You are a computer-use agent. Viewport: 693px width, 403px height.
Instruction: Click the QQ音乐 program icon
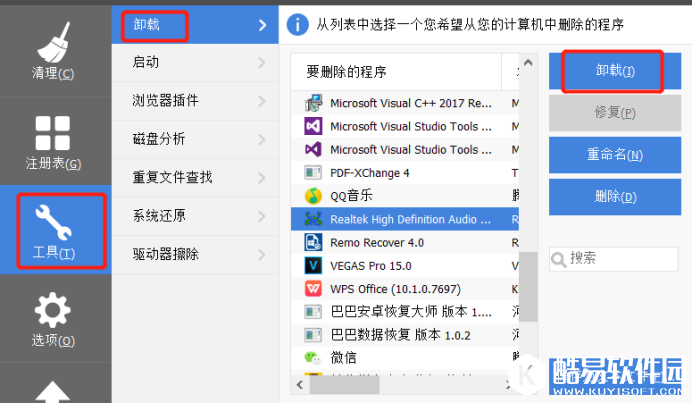click(312, 196)
